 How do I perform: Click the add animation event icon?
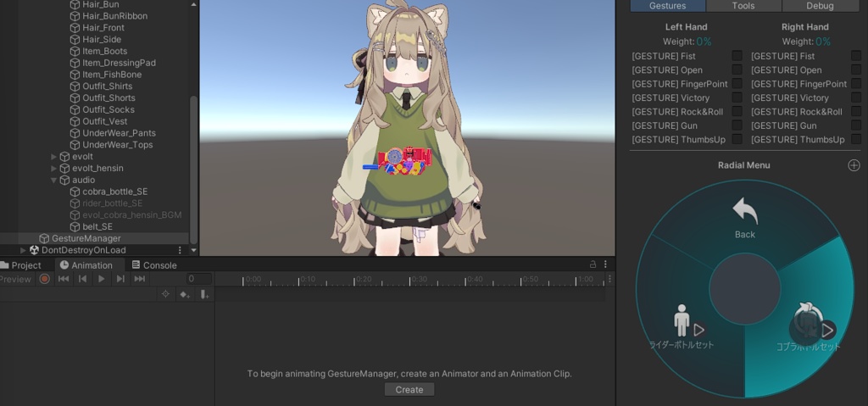(204, 294)
